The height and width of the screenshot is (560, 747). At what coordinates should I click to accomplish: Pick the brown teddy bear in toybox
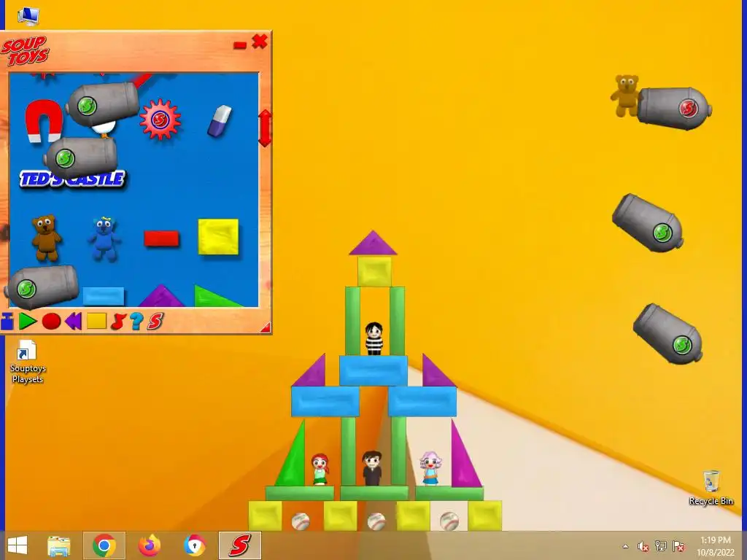coord(46,238)
